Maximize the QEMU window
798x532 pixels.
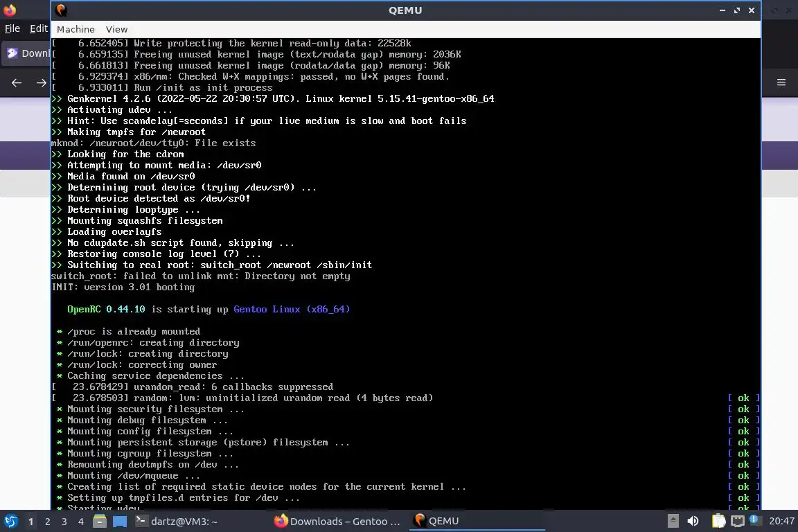[x=737, y=10]
